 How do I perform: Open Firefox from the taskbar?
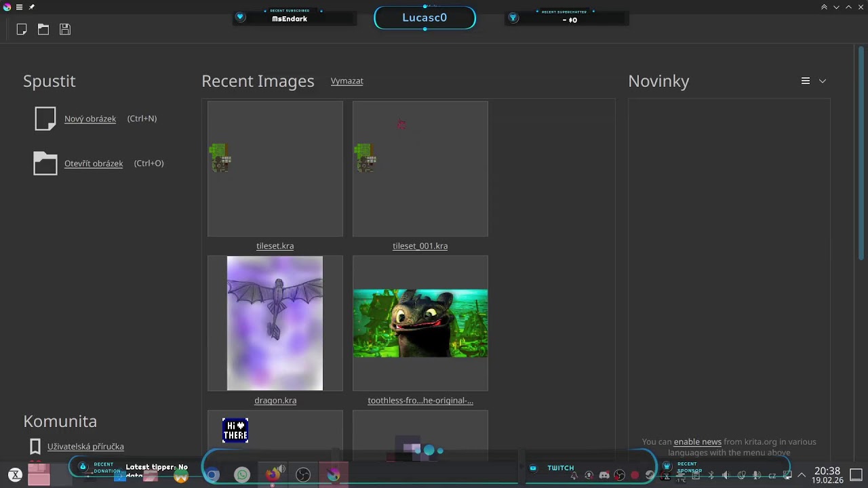coord(273,475)
